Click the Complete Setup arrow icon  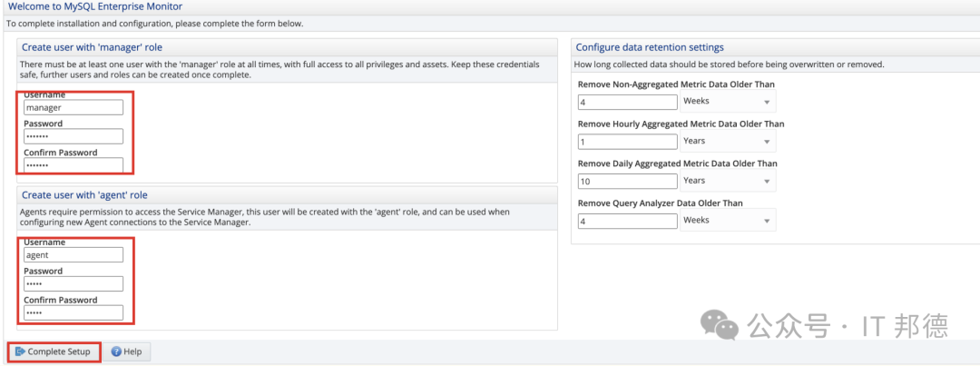(x=20, y=351)
